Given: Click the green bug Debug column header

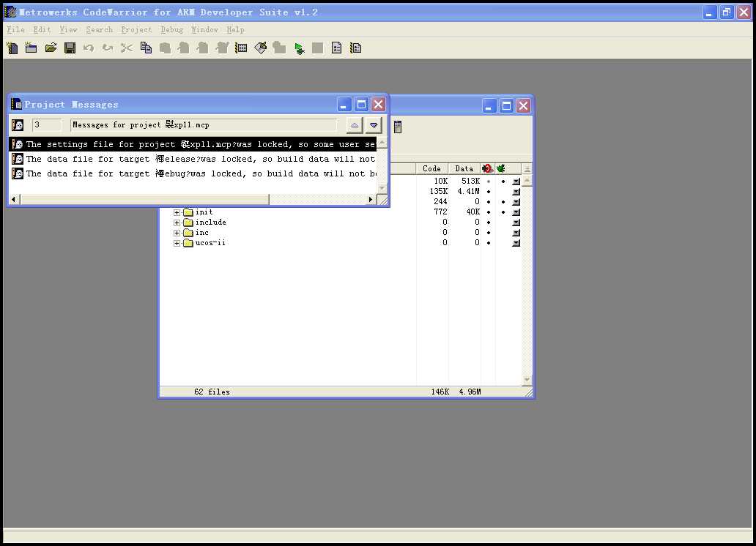Looking at the screenshot, I should 501,168.
